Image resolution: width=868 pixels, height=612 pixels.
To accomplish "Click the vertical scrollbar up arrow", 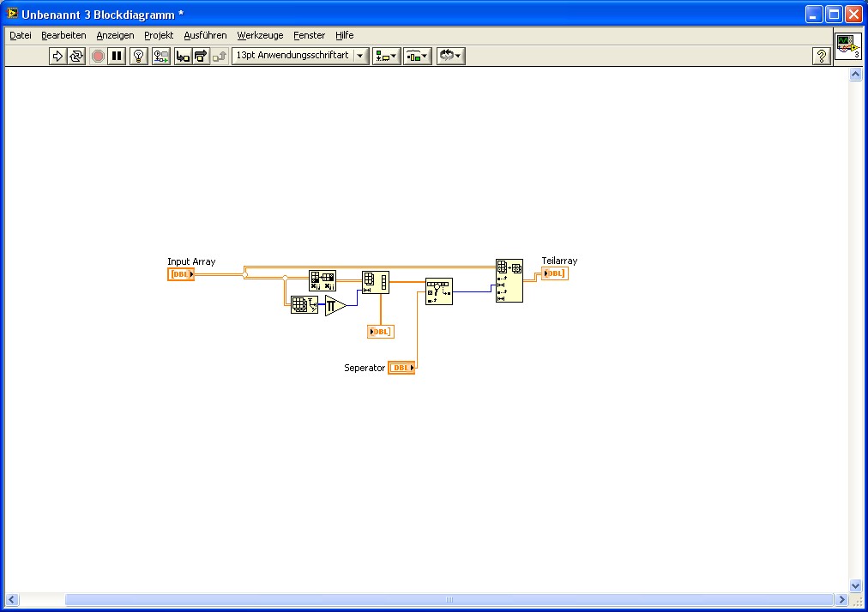I will 855,75.
